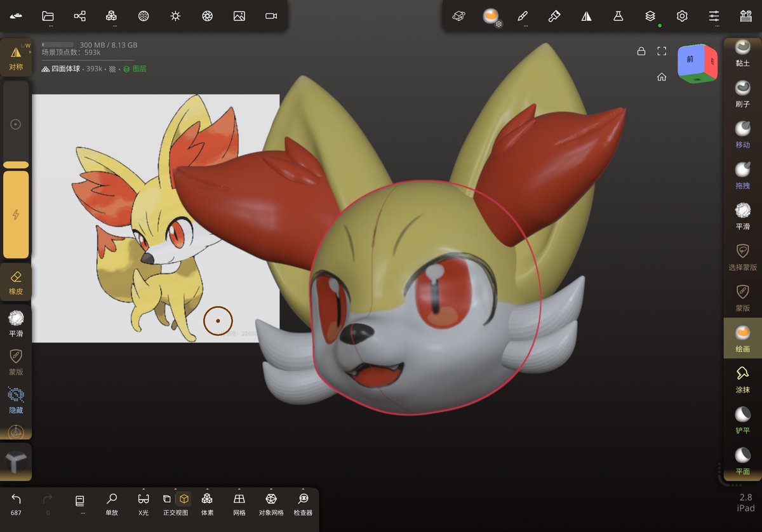Toggle 对象网格 wireframe display

click(271, 504)
